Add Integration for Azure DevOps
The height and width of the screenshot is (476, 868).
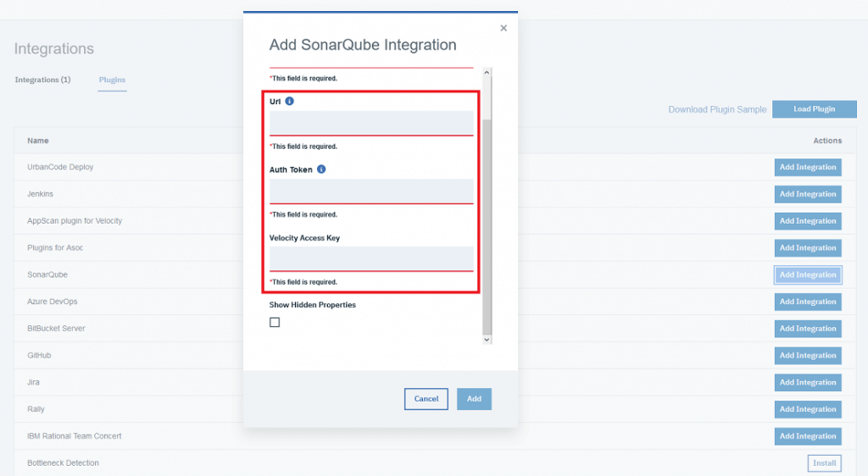click(x=808, y=302)
